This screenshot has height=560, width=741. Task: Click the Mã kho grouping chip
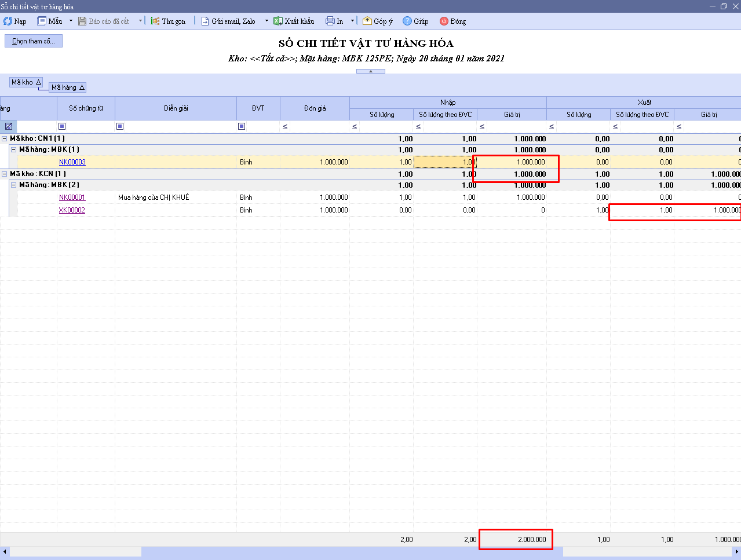pyautogui.click(x=26, y=82)
